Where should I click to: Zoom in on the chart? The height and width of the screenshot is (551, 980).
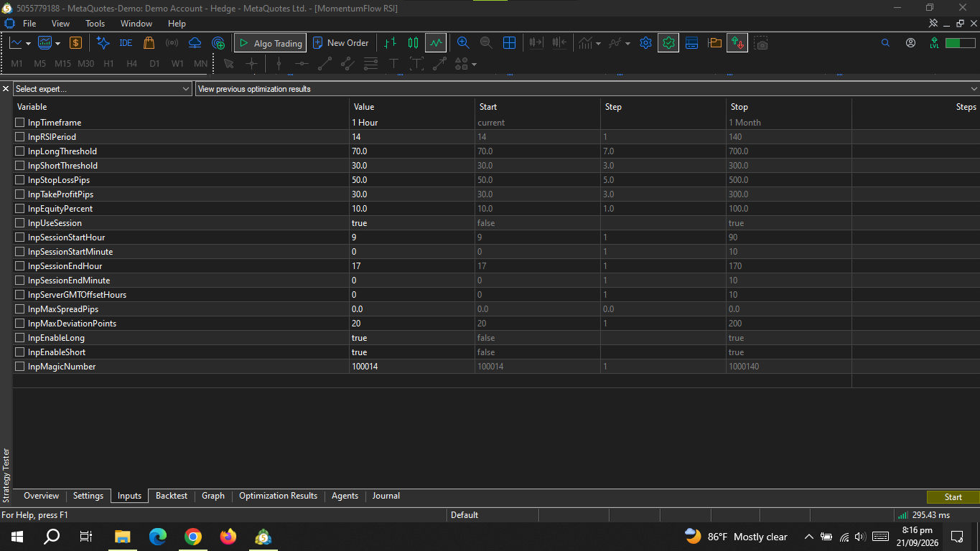(463, 43)
